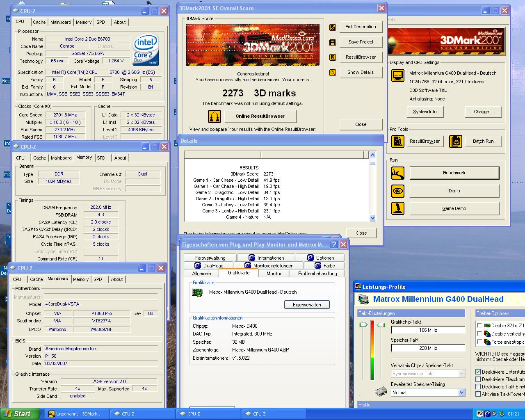The width and height of the screenshot is (525, 420).
Task: Open the Matrox monitor tray icon
Action: (x=479, y=414)
